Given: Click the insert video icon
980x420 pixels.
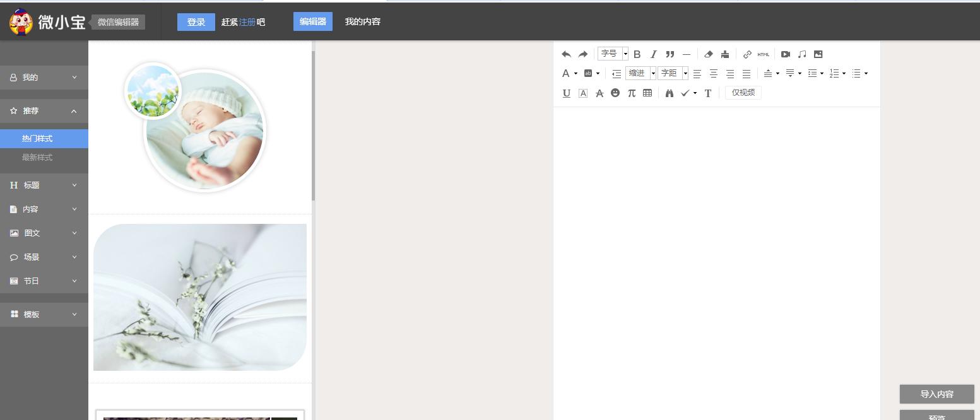Looking at the screenshot, I should (x=785, y=54).
